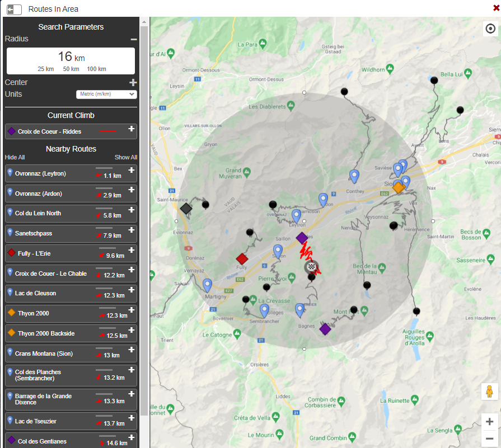Viewport: 501px width, 448px height.
Task: Click the black route end marker near Bella Lui
Action: point(434,80)
